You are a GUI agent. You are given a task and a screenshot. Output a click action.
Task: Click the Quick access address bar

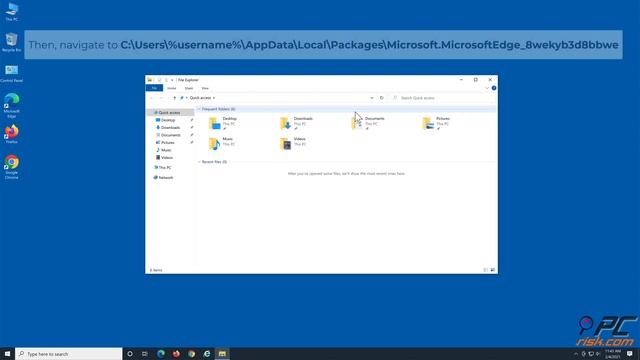[277, 98]
